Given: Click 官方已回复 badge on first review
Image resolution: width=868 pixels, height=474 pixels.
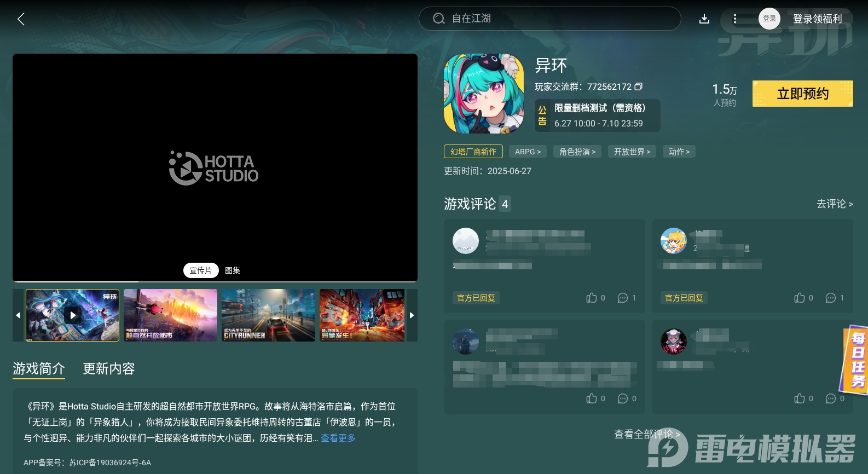Looking at the screenshot, I should 476,298.
